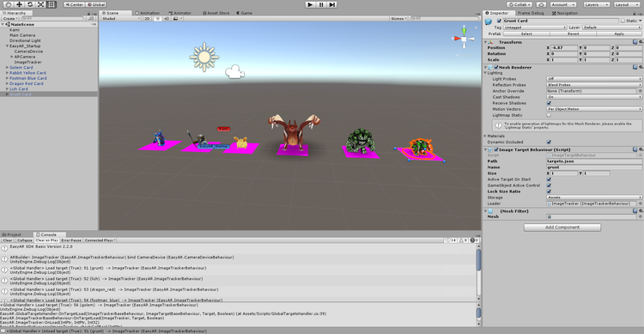Select the Hand tool in toolbar
Image resolution: width=644 pixels, height=334 pixels.
click(x=9, y=4)
